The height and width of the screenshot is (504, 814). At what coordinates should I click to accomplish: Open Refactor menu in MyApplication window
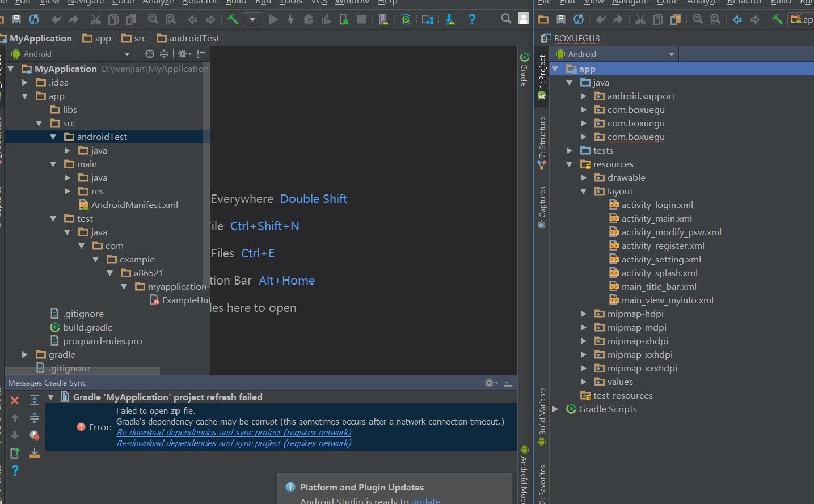coord(200,2)
